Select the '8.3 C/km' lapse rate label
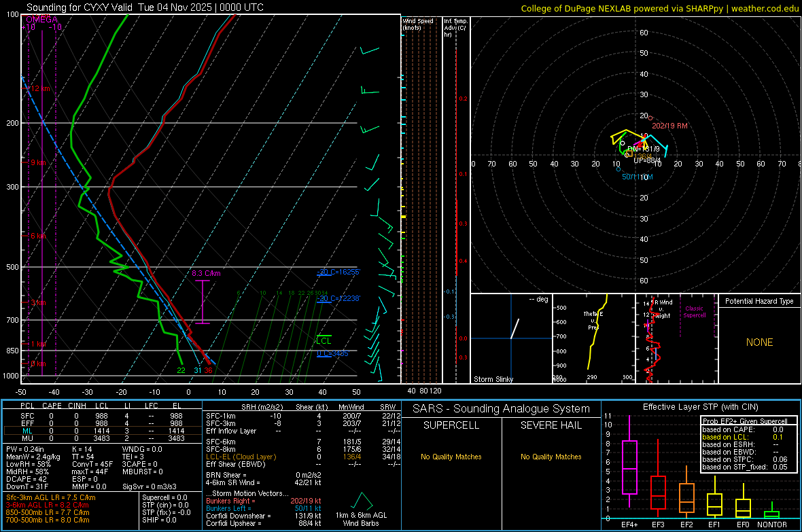Screen dimensions: 802x532 206,273
